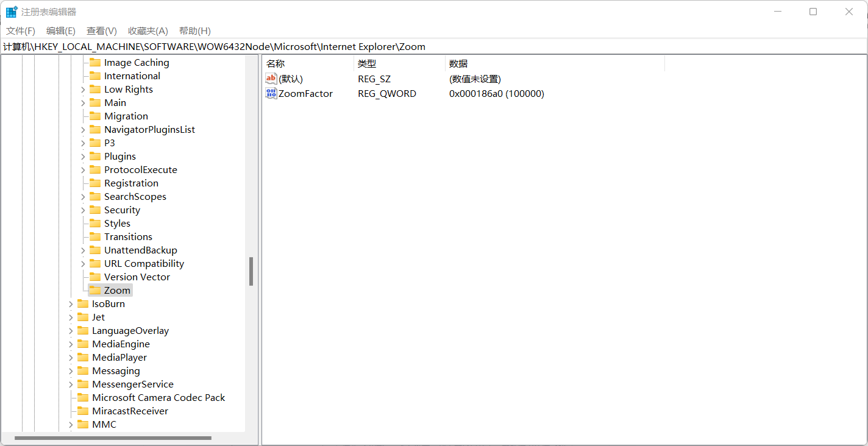Click the NavigatorPluginsList folder icon

click(95, 129)
